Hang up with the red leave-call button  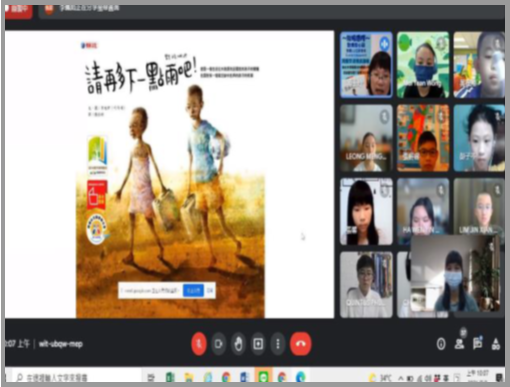301,344
